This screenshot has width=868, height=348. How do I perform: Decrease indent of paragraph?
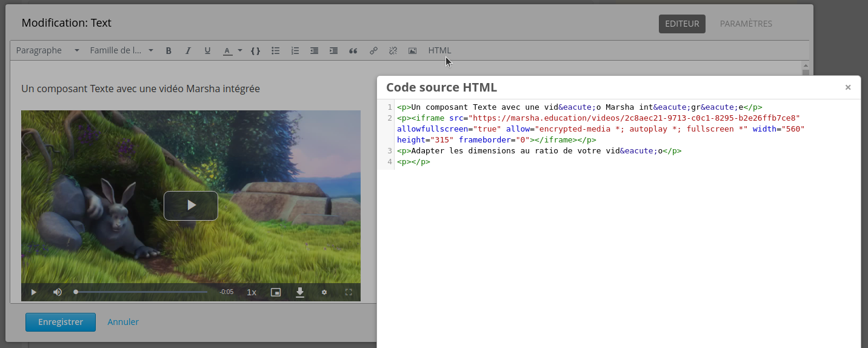pyautogui.click(x=314, y=51)
